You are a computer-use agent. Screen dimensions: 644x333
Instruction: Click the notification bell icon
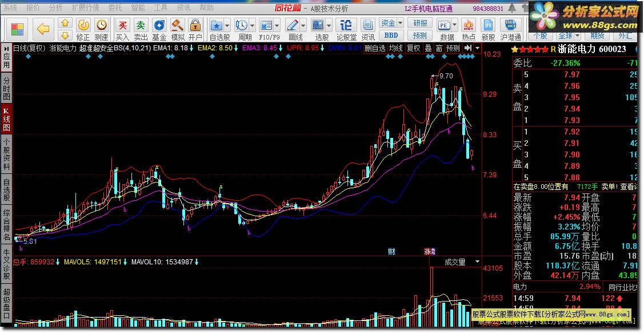pyautogui.click(x=512, y=8)
